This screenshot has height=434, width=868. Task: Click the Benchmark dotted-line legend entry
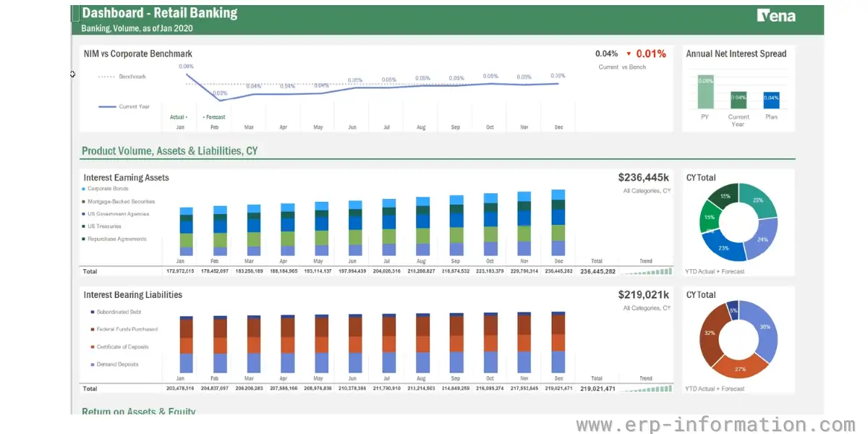(122, 76)
